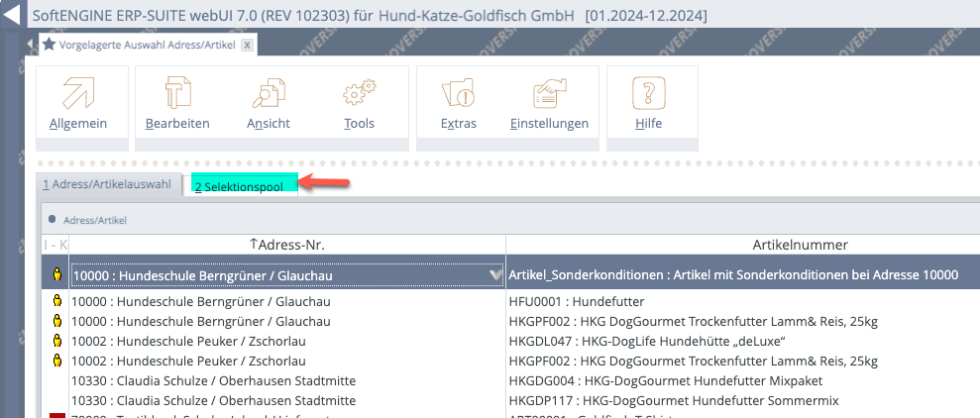Click the Artikel_Sonderkonditionen cell in the selected row

pos(733,274)
